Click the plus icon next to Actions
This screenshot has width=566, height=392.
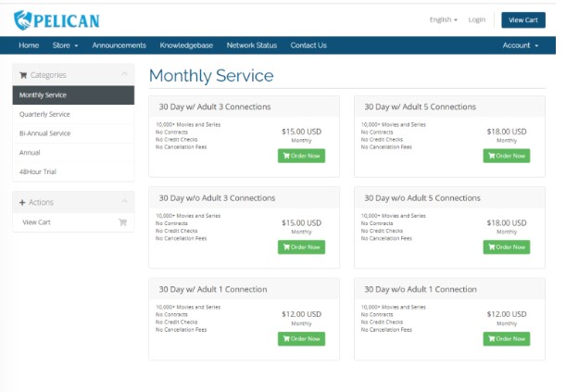point(22,202)
